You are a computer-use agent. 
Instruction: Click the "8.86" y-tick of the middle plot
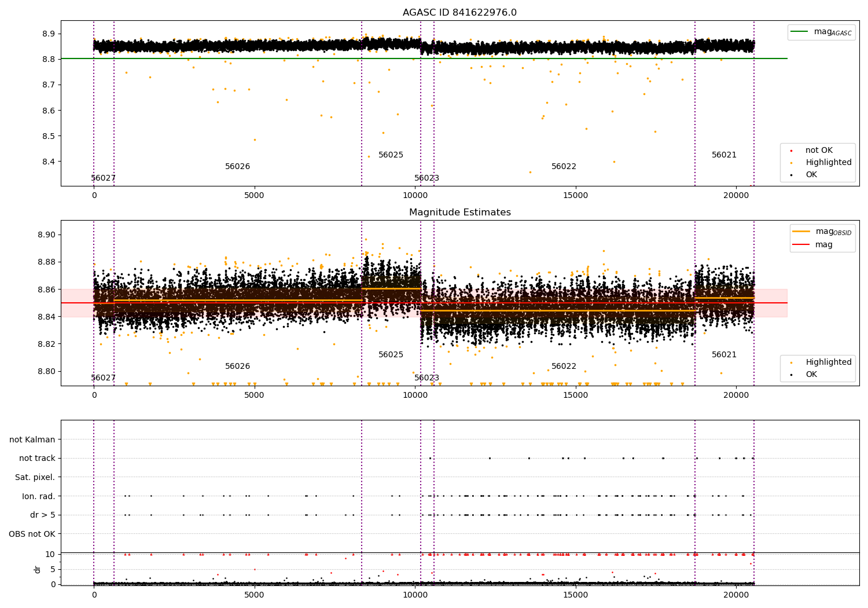tap(46, 290)
